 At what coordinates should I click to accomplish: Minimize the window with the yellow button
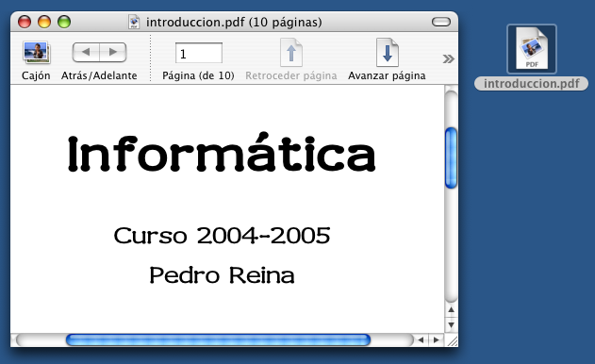point(44,22)
